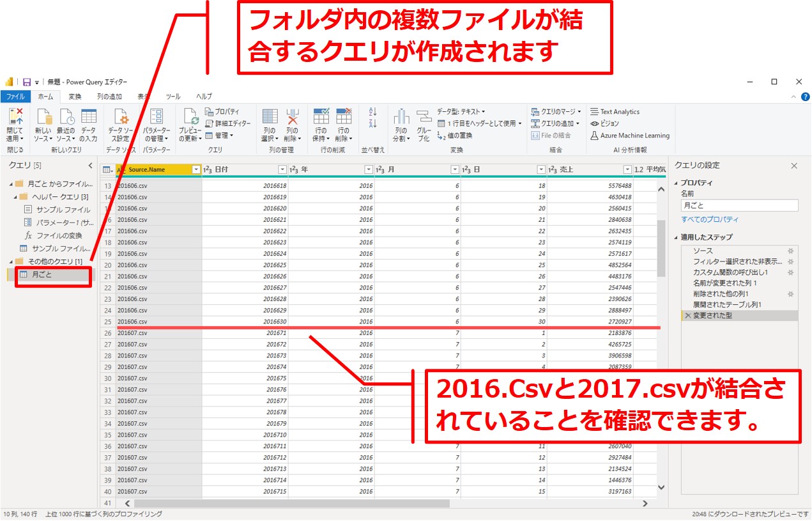Image resolution: width=812 pixels, height=521 pixels.
Task: Sort ascending with the A-Z icon
Action: pyautogui.click(x=373, y=111)
